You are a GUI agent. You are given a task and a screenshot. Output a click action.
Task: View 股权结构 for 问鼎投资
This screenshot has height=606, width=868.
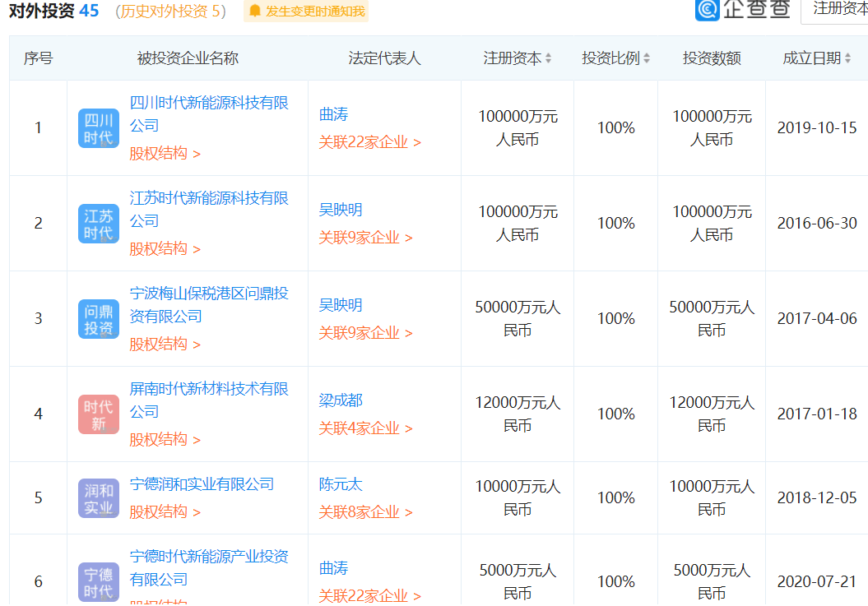[165, 344]
